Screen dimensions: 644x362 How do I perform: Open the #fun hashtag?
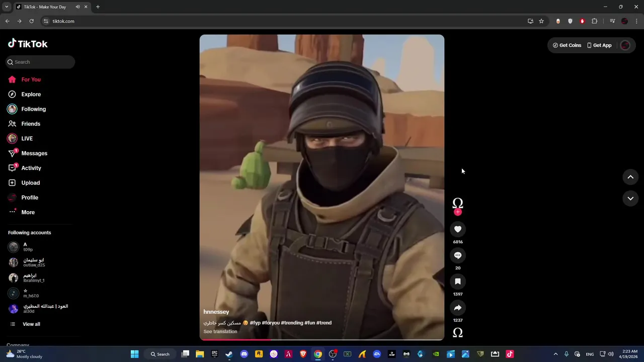pos(309,323)
